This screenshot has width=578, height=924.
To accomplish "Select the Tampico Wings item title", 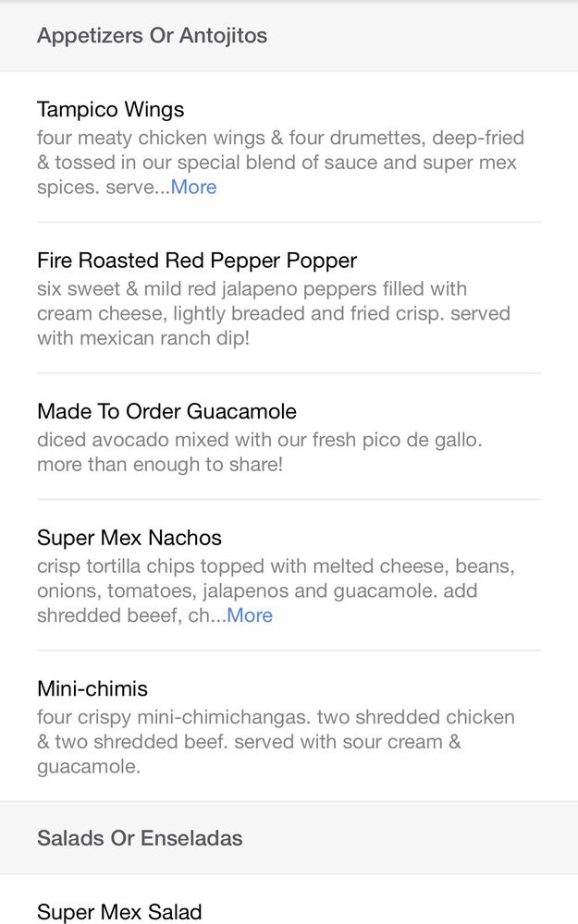I will [110, 110].
